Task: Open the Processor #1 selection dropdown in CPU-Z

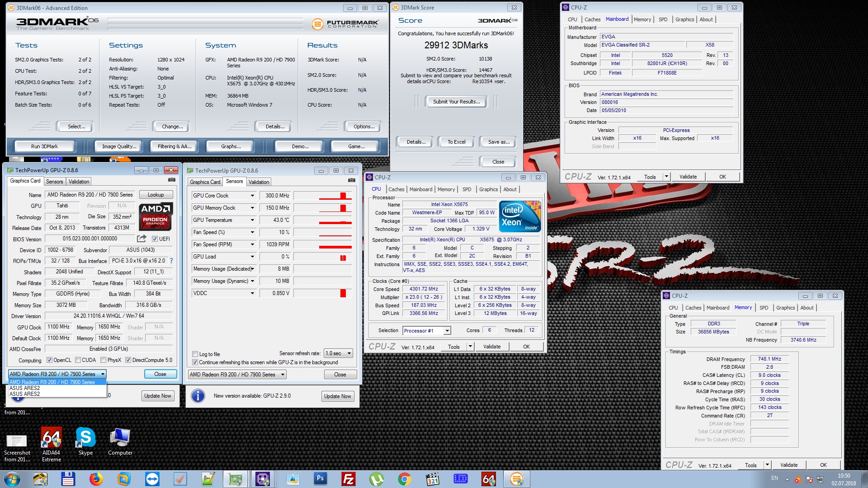Action: pos(426,331)
